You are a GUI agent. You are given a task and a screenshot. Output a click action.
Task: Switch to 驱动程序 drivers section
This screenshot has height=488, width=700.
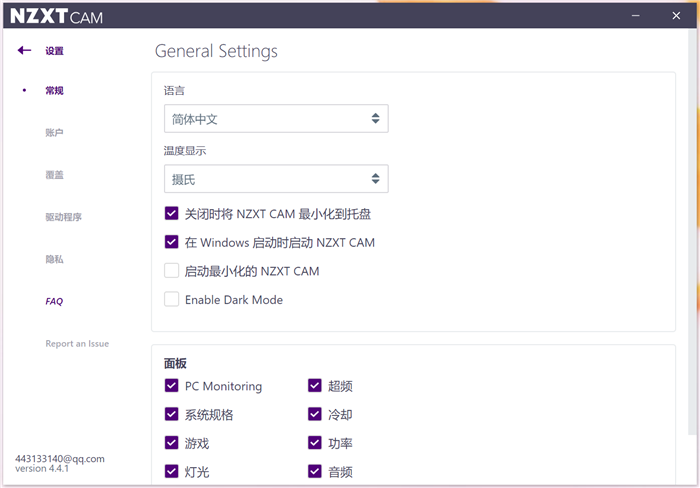coord(63,217)
